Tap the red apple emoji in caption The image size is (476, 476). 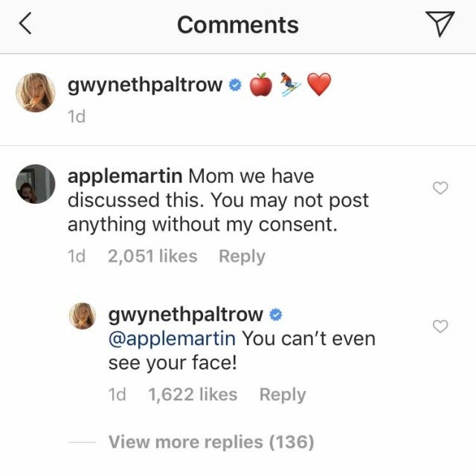tap(261, 86)
